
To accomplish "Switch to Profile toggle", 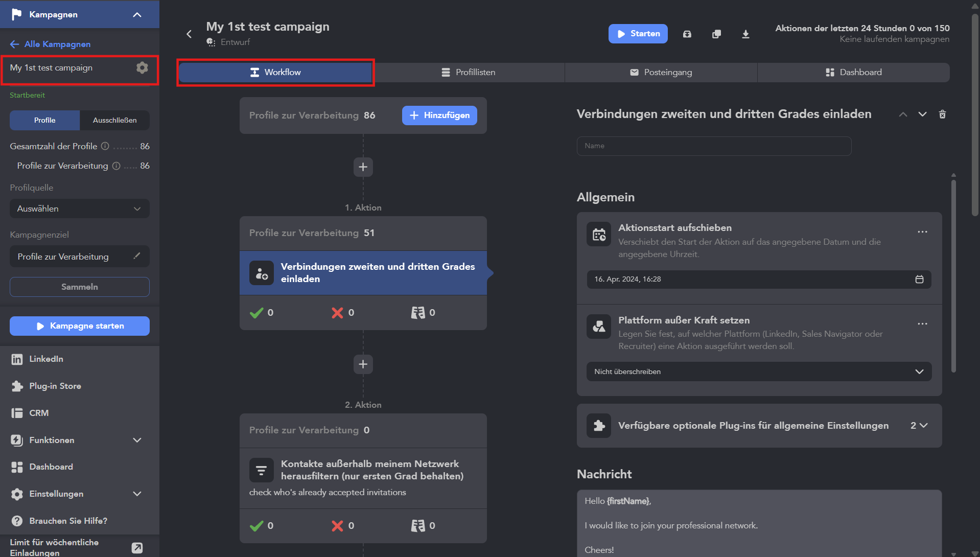I will coord(44,120).
